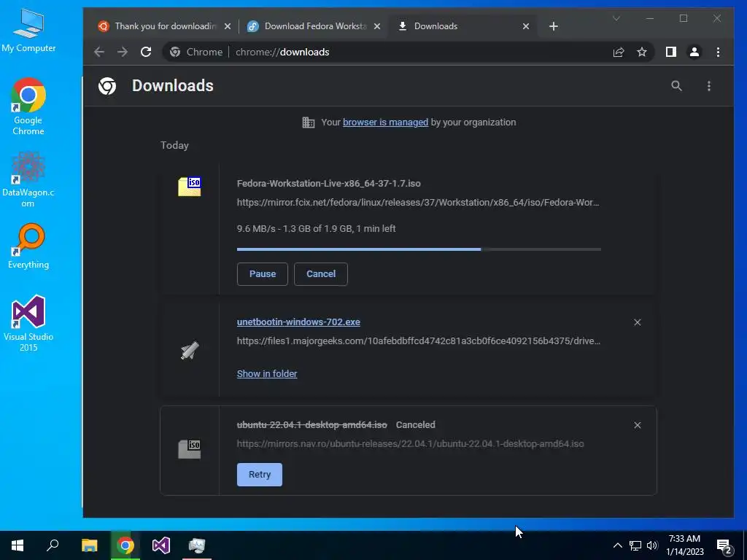Click the Today date heading
The image size is (747, 560).
click(174, 145)
